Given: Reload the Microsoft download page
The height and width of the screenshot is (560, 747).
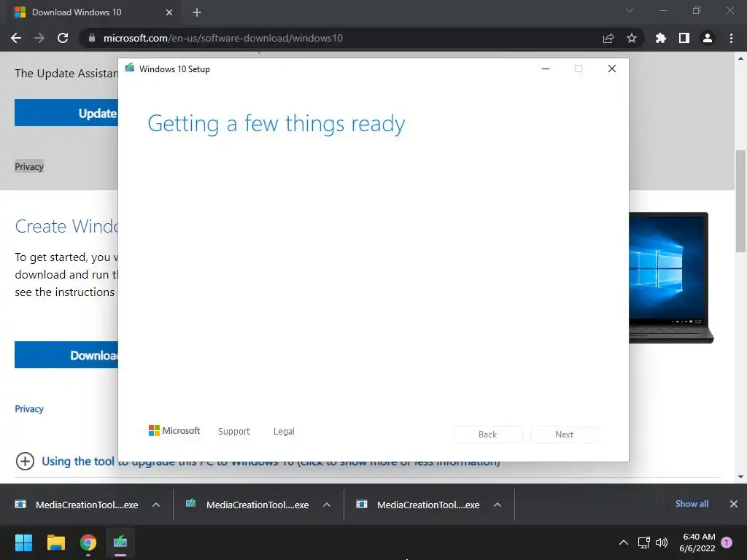Looking at the screenshot, I should point(63,38).
